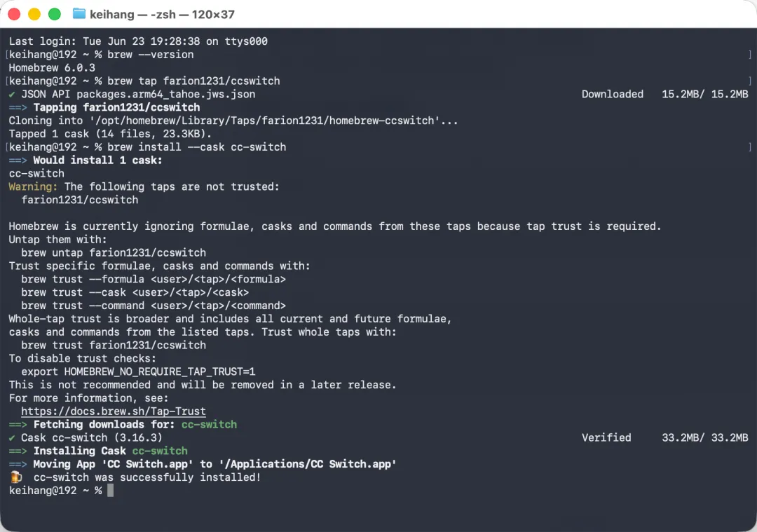Click the cursor block at the prompt
The height and width of the screenshot is (532, 757).
(111, 491)
